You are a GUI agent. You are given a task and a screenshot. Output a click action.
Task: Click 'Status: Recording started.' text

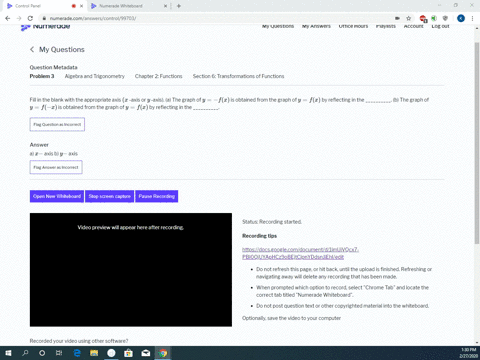pyautogui.click(x=272, y=222)
